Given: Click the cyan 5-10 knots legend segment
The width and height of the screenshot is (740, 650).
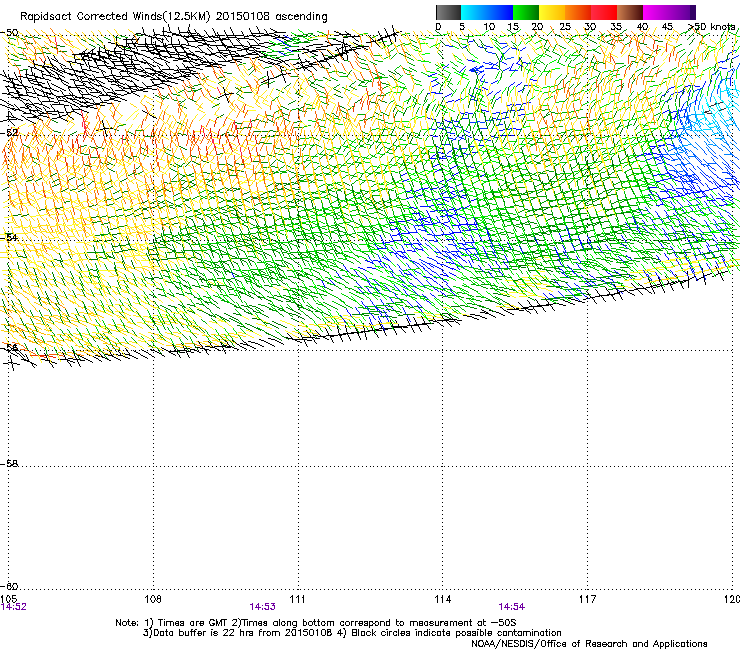Looking at the screenshot, I should [474, 12].
